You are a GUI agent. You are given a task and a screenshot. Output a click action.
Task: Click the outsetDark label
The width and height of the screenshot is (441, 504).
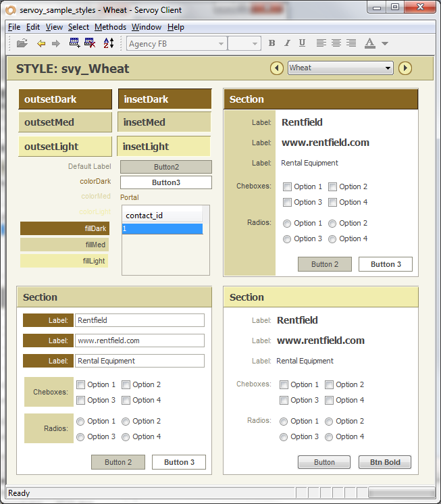point(66,99)
